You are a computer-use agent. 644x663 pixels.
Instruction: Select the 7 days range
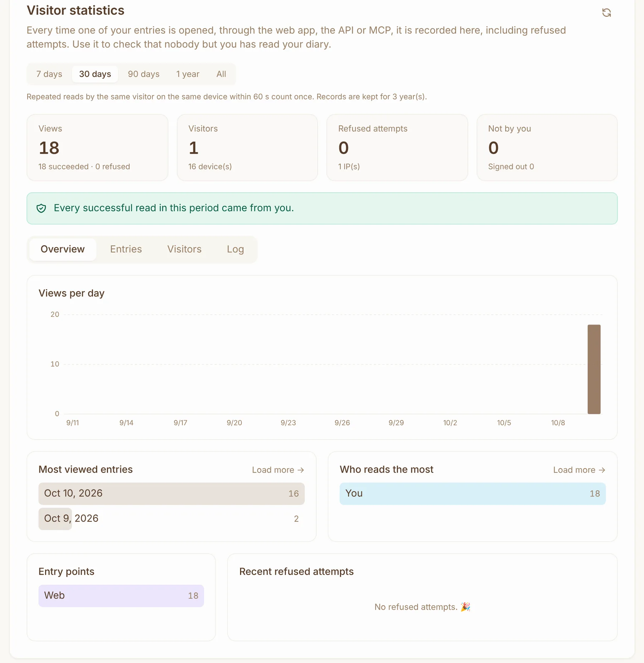coord(49,74)
